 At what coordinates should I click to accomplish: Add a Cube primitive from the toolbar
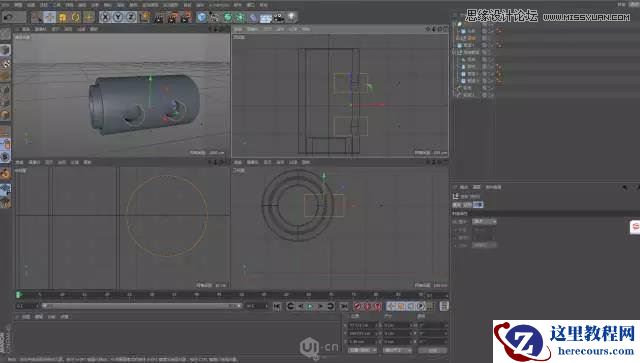coord(202,17)
